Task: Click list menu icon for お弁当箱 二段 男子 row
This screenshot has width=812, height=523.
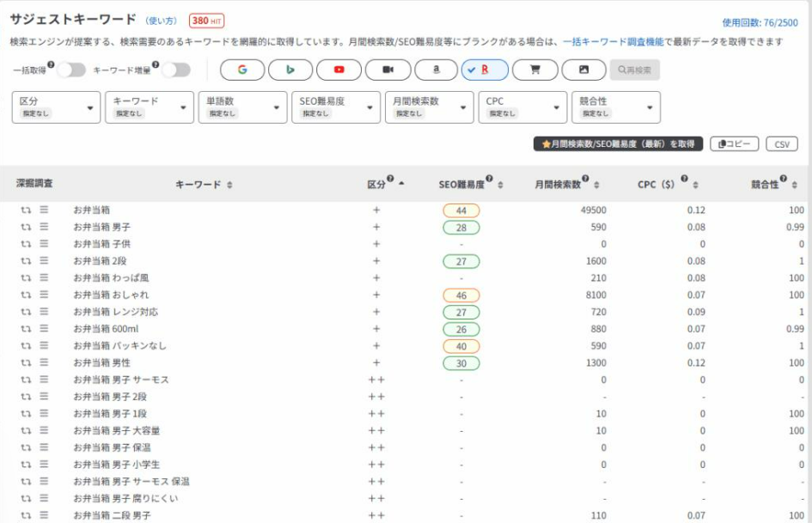Action: [44, 515]
